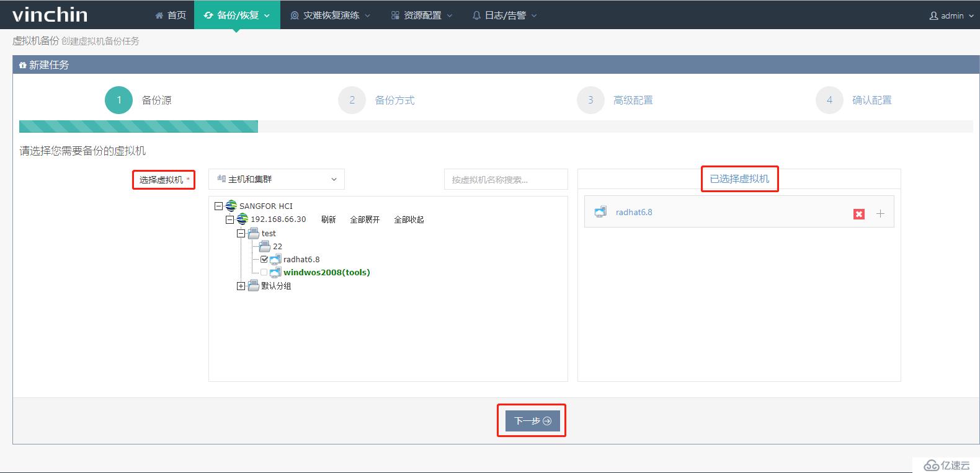Select step 1 备份源 circle
Image resolution: width=980 pixels, height=473 pixels.
click(x=119, y=100)
